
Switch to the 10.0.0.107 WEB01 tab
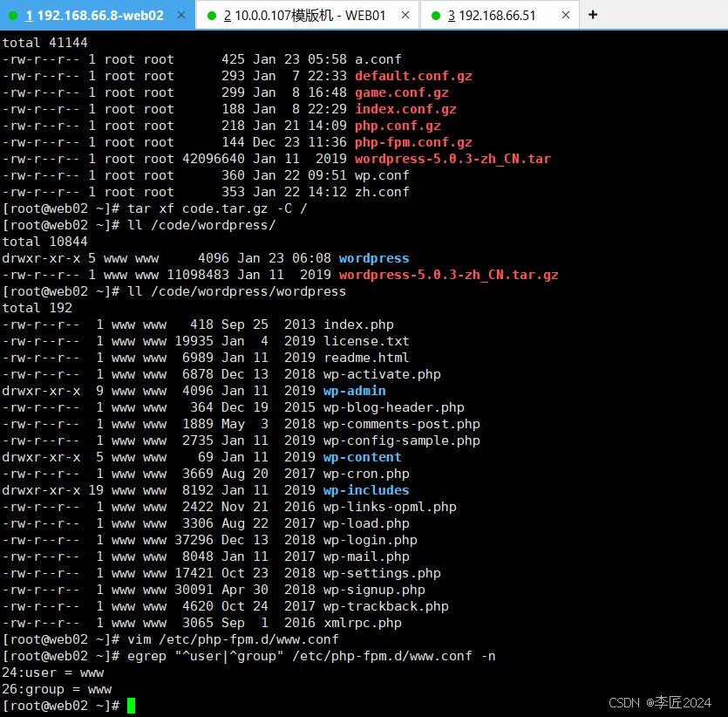click(308, 16)
